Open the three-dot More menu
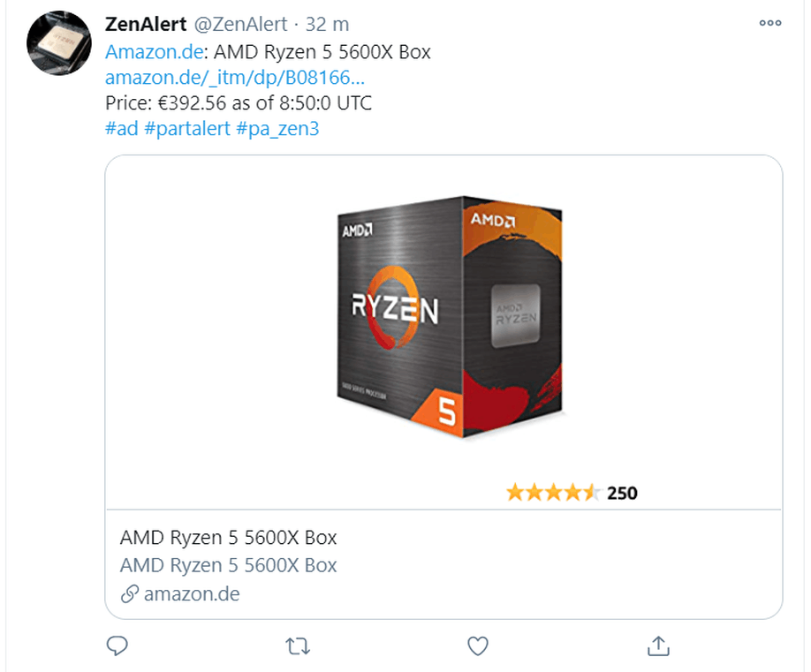Viewport: 811px width, 672px height. click(x=770, y=24)
